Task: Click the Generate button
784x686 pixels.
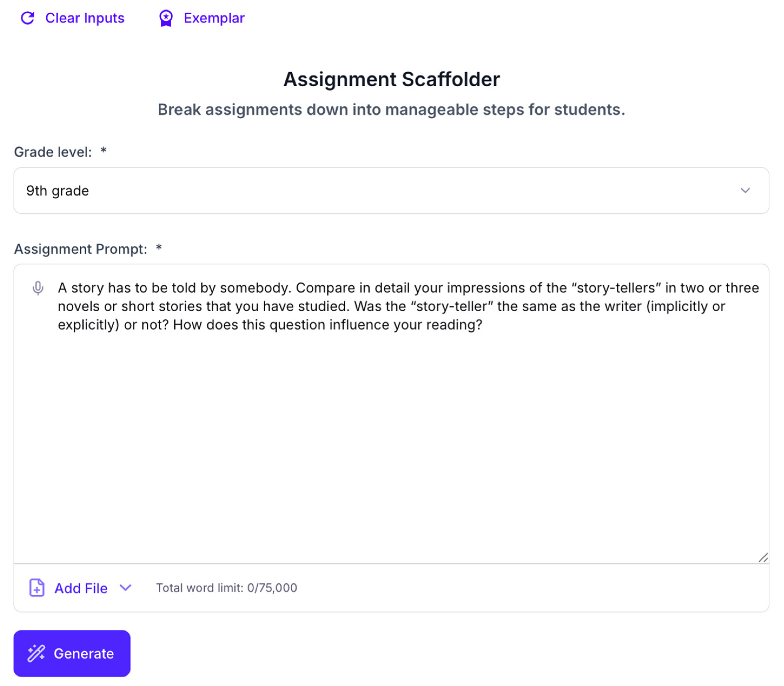Action: point(72,653)
